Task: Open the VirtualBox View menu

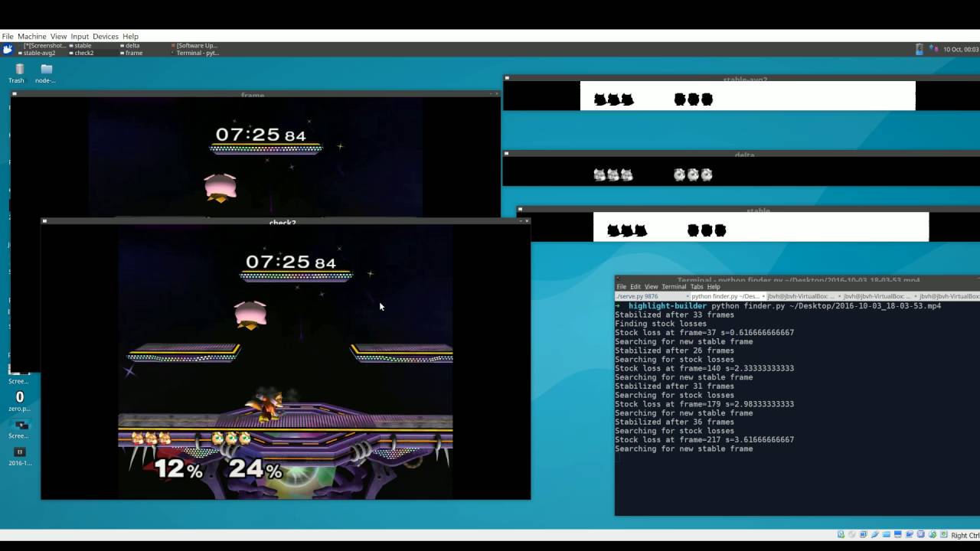Action: click(58, 36)
